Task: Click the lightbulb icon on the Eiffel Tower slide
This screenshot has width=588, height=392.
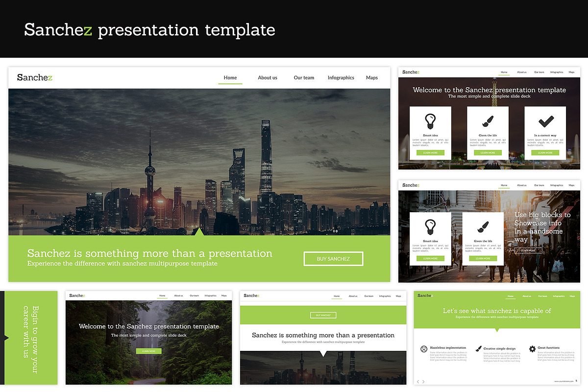Action: pos(430,121)
